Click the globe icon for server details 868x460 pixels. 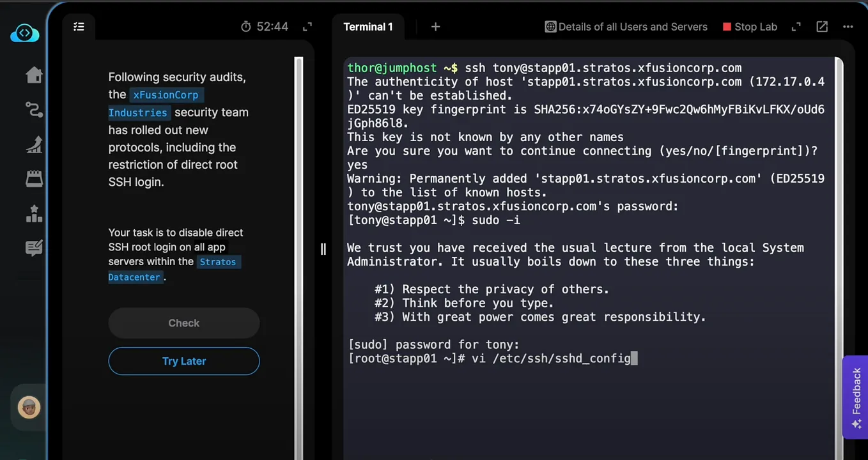550,27
